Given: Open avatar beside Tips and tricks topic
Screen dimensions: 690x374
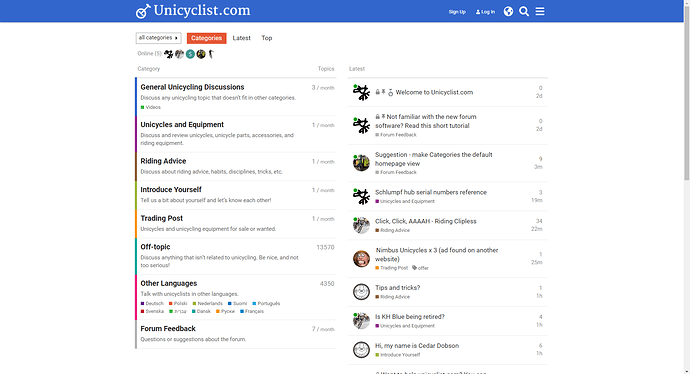Looking at the screenshot, I should 361,292.
